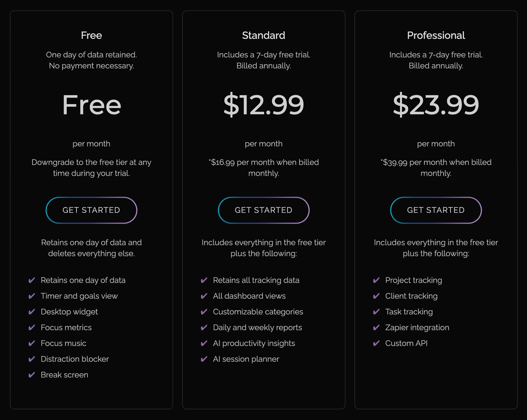Image resolution: width=527 pixels, height=420 pixels.
Task: Click the checkmark next to Desktop widget
Action: [x=32, y=312]
